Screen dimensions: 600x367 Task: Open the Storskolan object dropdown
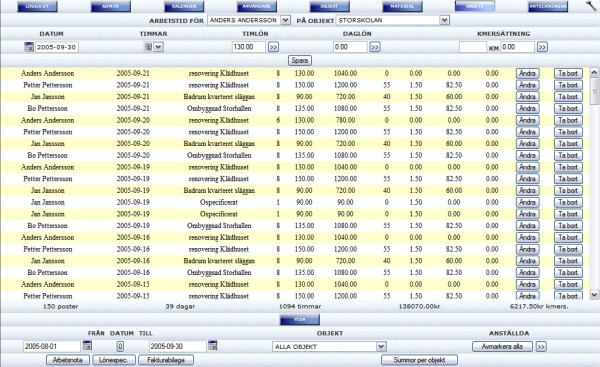444,20
